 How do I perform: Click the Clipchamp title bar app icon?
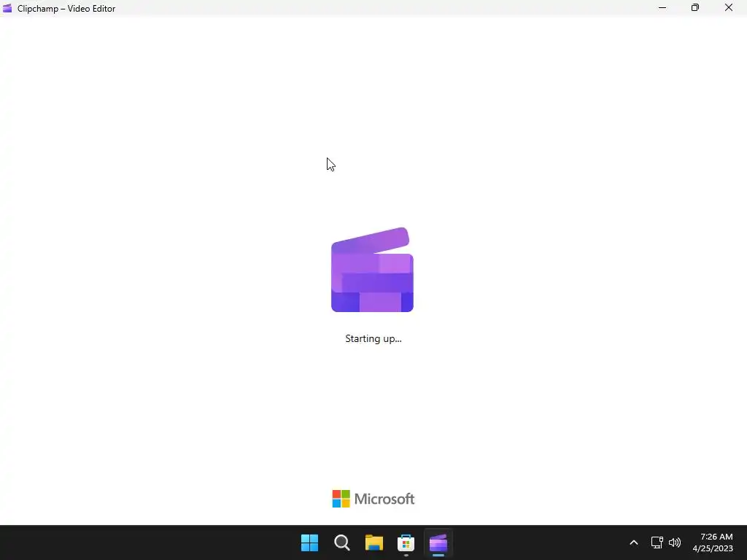click(x=7, y=8)
